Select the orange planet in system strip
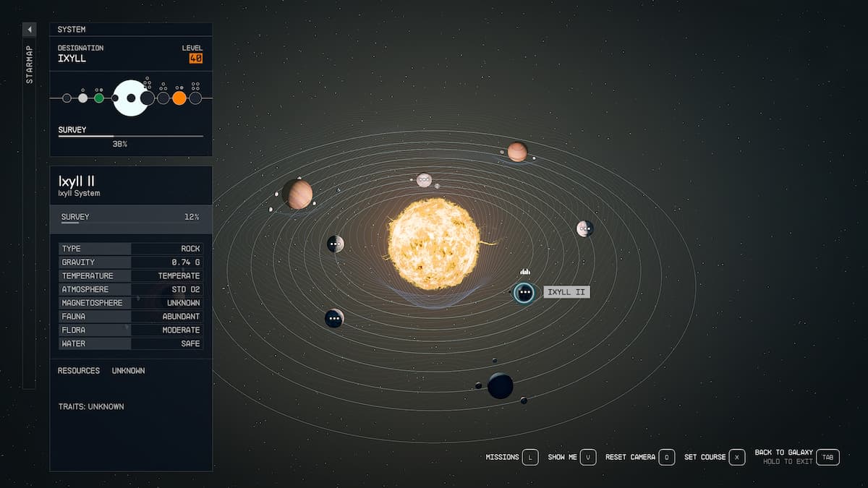Image resolution: width=868 pixels, height=488 pixels. [x=179, y=98]
